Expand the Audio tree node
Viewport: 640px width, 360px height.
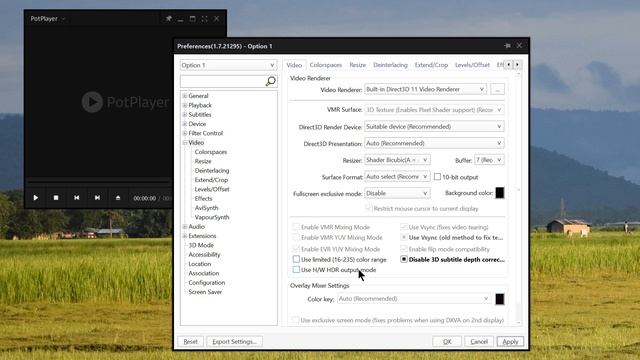185,227
